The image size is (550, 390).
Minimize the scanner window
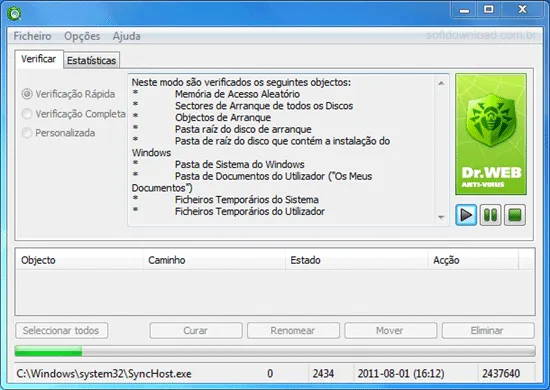coord(464,10)
